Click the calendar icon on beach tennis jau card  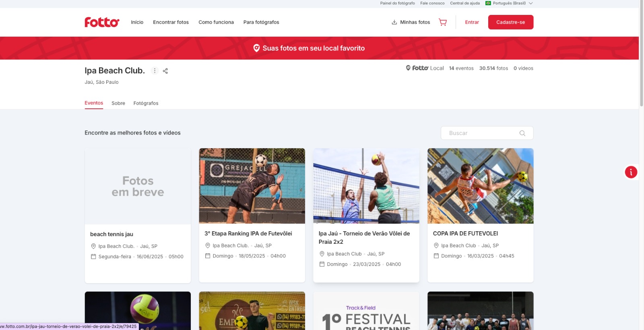[x=93, y=257]
